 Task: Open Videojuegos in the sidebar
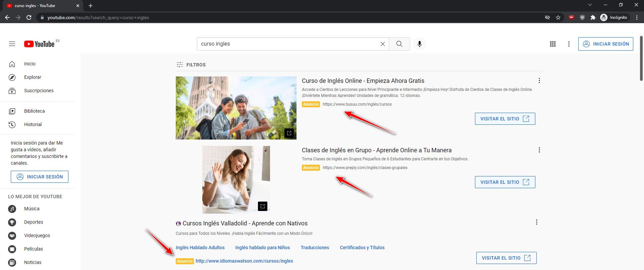click(38, 235)
